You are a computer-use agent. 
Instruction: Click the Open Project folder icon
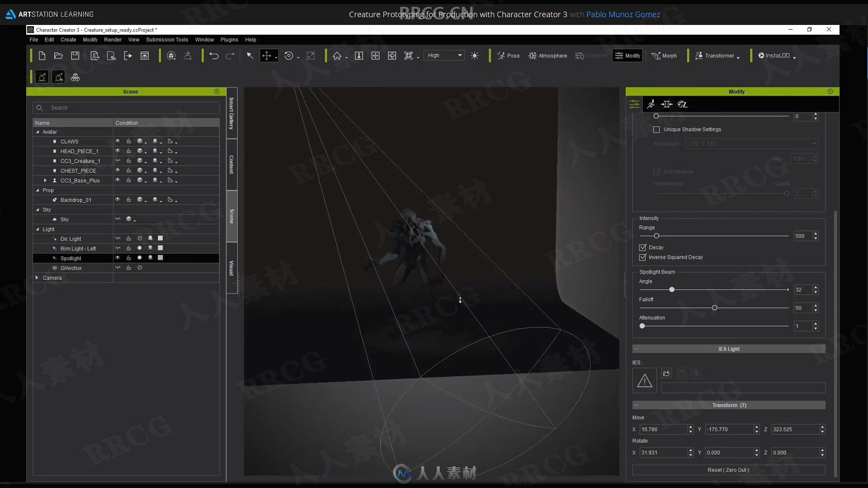58,56
